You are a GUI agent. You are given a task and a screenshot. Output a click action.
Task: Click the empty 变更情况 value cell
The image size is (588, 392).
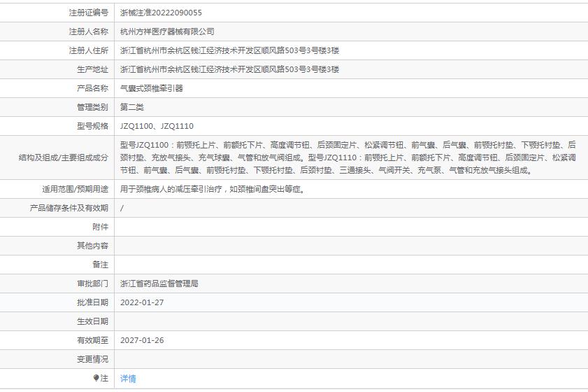(350, 359)
